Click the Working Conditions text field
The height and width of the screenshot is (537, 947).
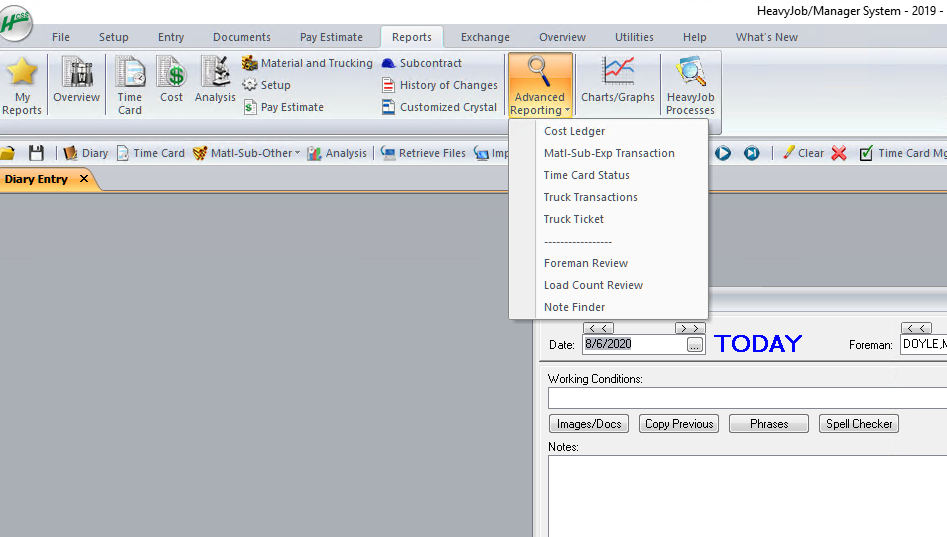[747, 399]
